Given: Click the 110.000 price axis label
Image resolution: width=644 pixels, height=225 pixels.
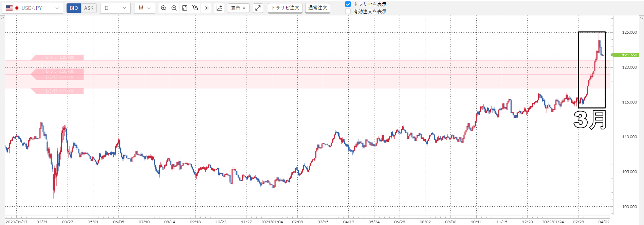Looking at the screenshot, I should tap(629, 137).
